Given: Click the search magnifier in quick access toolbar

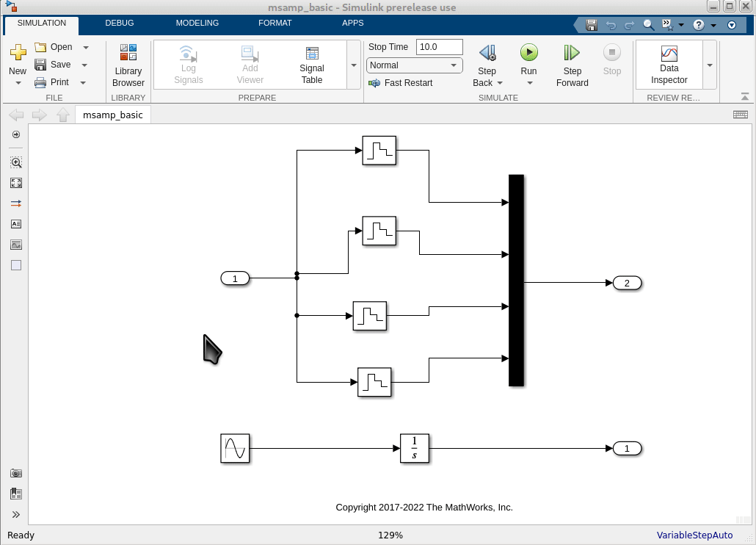Looking at the screenshot, I should coord(649,25).
